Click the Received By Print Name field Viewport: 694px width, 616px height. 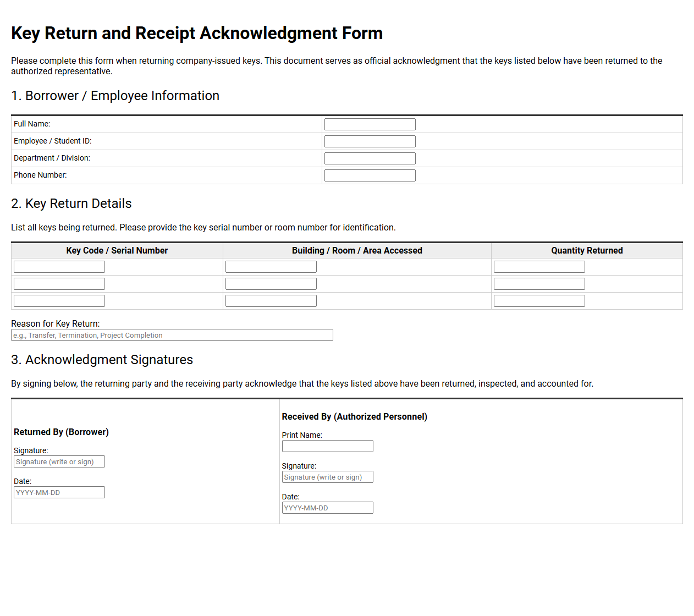pyautogui.click(x=328, y=446)
